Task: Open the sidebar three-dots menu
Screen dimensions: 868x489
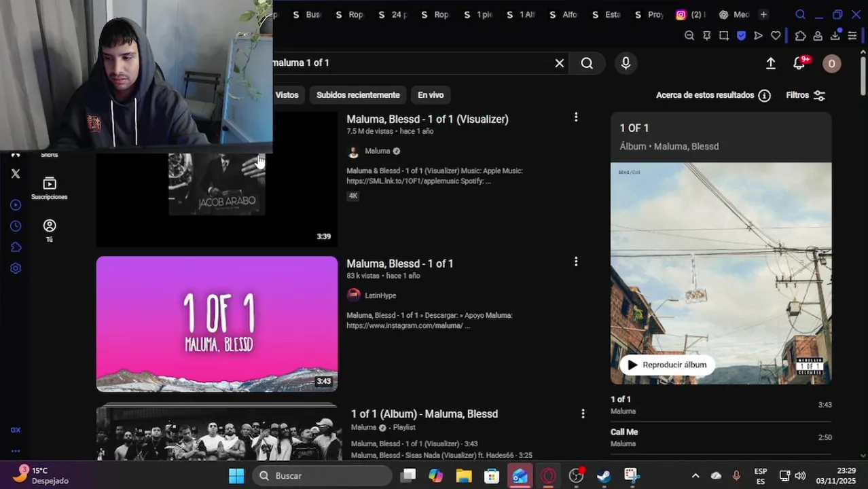Action: click(16, 451)
